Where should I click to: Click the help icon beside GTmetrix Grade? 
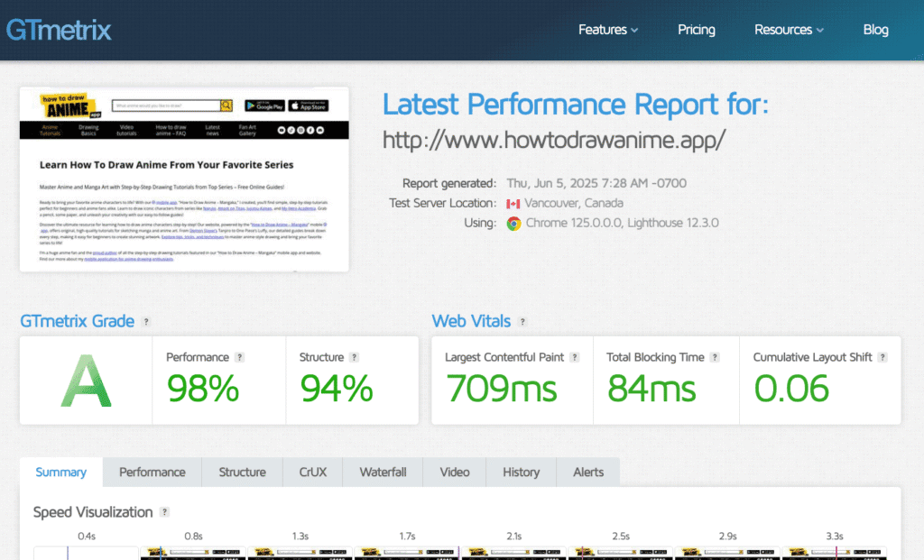click(x=146, y=322)
